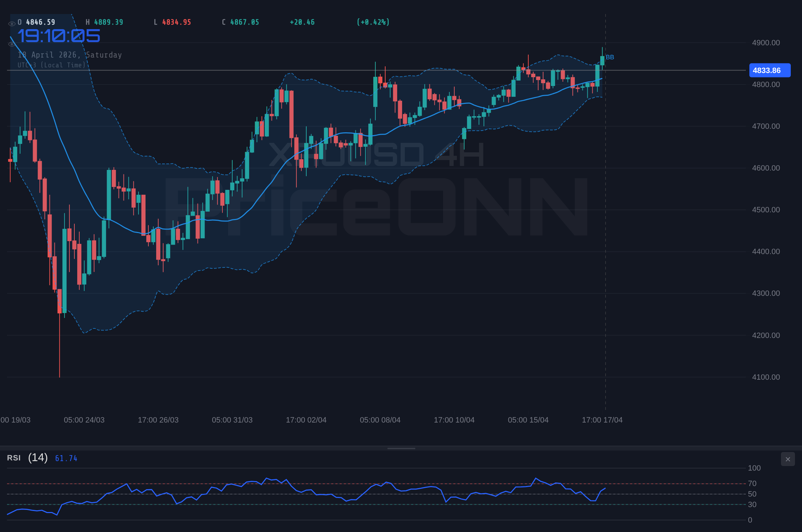Click the RSI 100 scale label
Viewport: 802px width, 532px height.
coord(754,468)
